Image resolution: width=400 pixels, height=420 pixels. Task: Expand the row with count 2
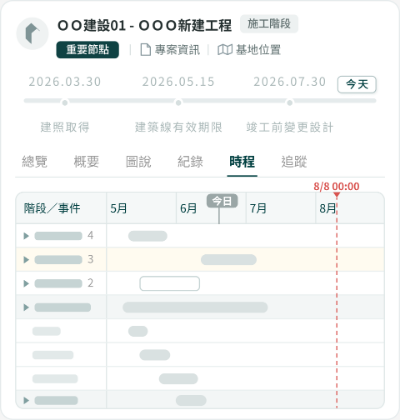click(26, 284)
